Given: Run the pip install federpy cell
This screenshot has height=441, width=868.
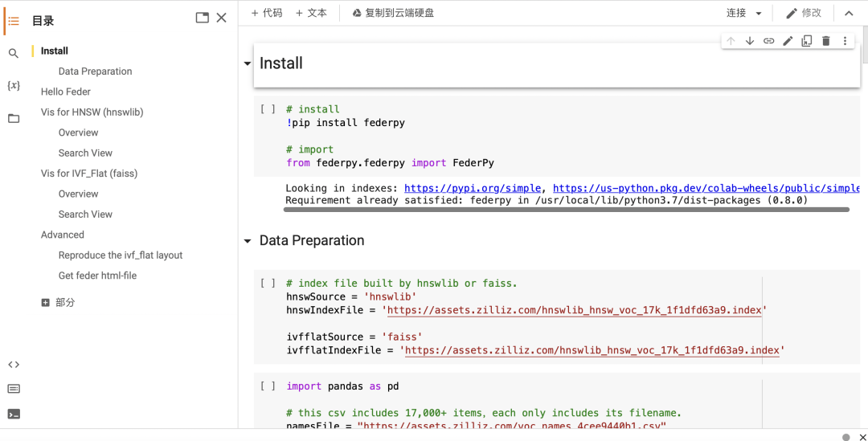Looking at the screenshot, I should (268, 109).
